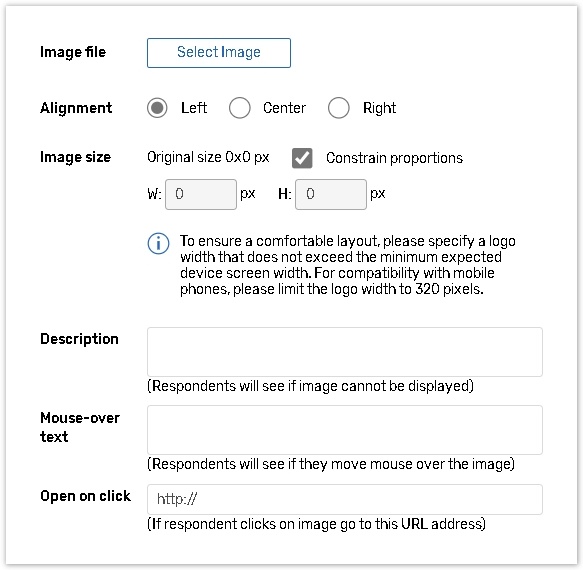Viewport: 583px width, 570px height.
Task: Click inside the Description text box
Action: tap(345, 352)
